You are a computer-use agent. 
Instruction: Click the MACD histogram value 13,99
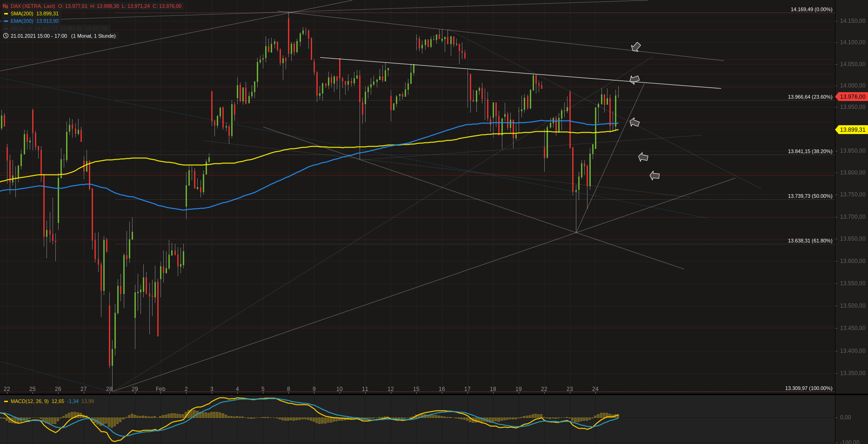pyautogui.click(x=88, y=401)
